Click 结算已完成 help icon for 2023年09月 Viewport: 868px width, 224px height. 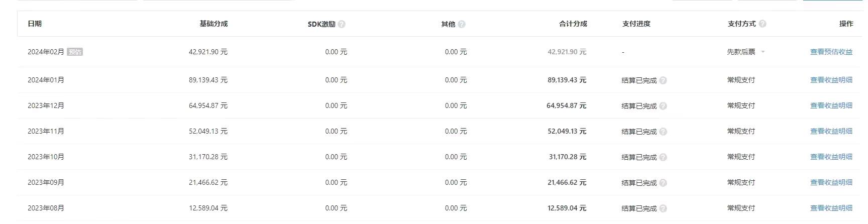point(663,183)
